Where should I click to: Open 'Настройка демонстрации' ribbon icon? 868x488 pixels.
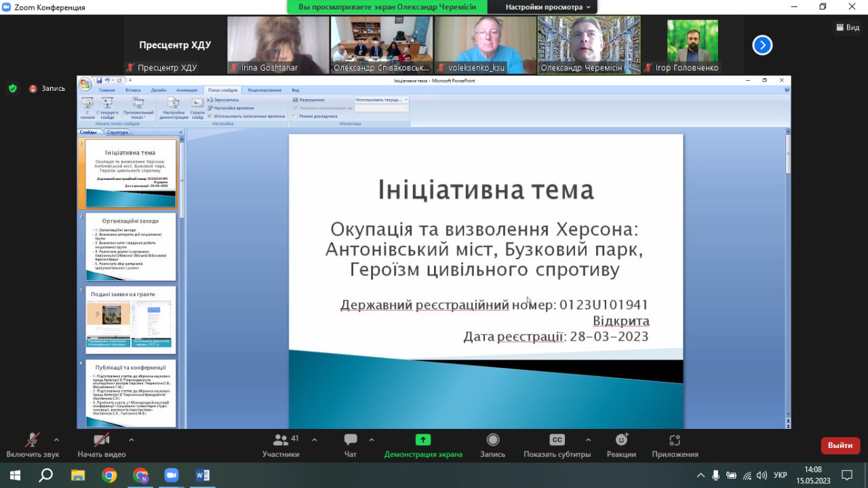pos(174,108)
